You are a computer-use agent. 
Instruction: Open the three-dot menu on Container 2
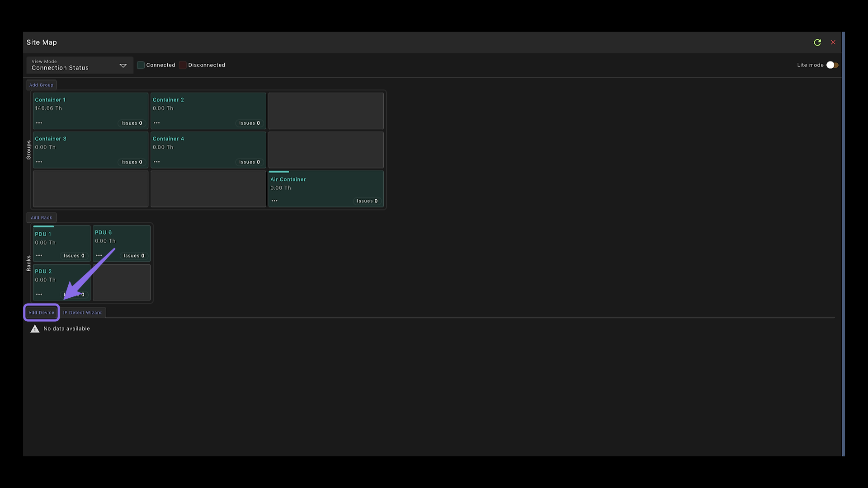(157, 123)
